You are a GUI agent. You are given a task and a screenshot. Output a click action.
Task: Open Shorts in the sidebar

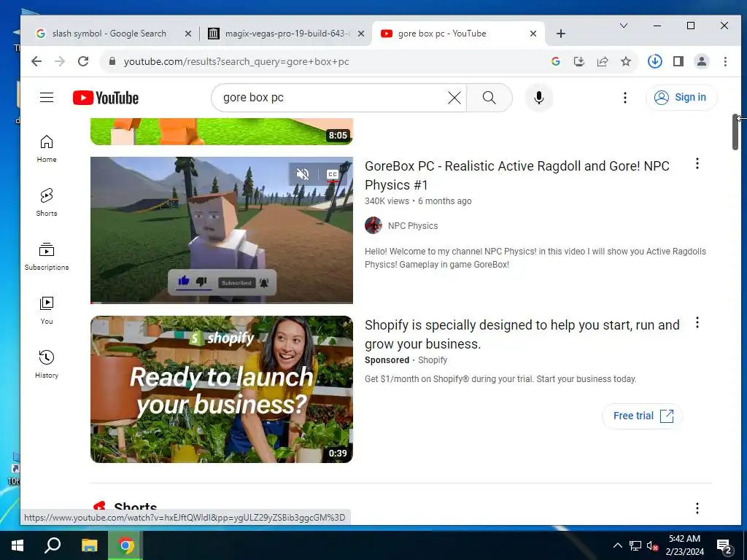tap(47, 203)
